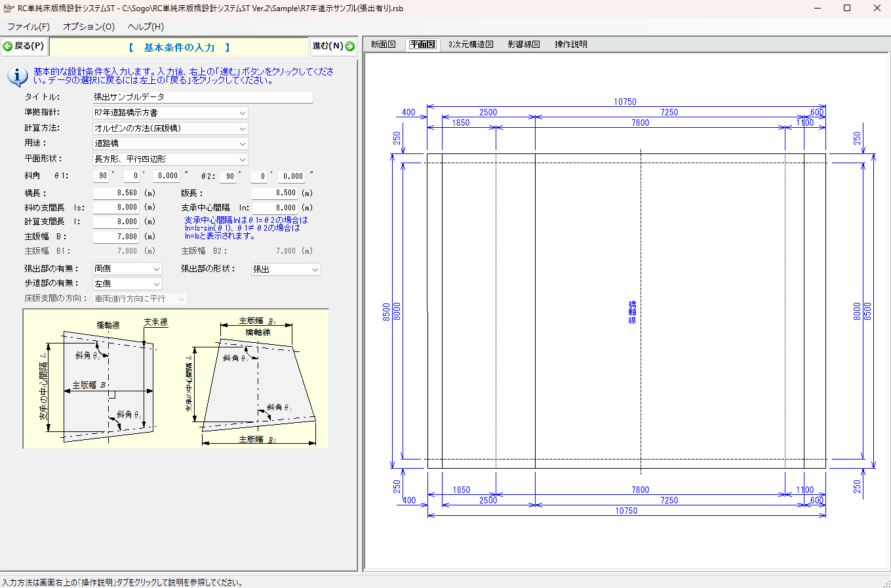The image size is (891, 588).
Task: Click the green forward arrow icon
Action: point(349,47)
